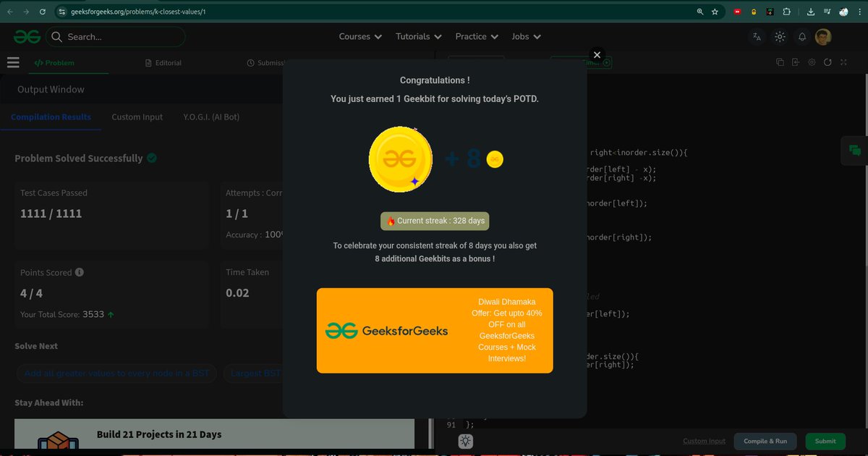Click the copy code icon in editor toolbar
868x456 pixels.
pyautogui.click(x=780, y=62)
